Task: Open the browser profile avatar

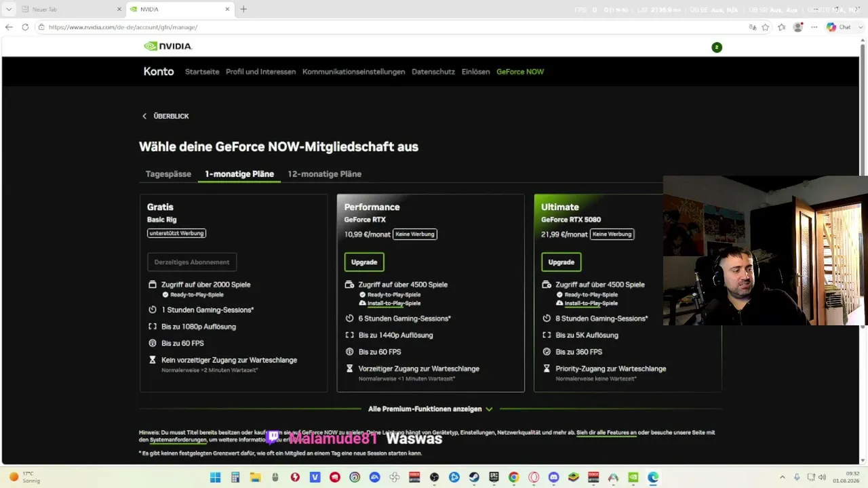Action: (797, 27)
